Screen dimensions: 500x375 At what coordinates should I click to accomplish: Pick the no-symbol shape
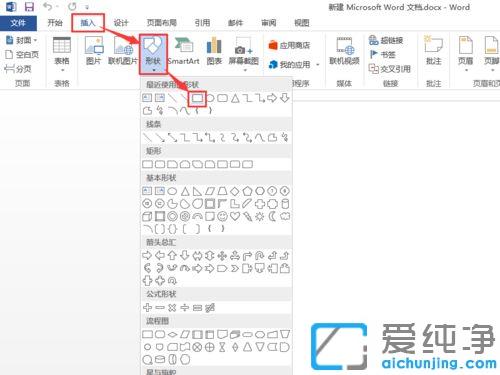click(x=185, y=216)
